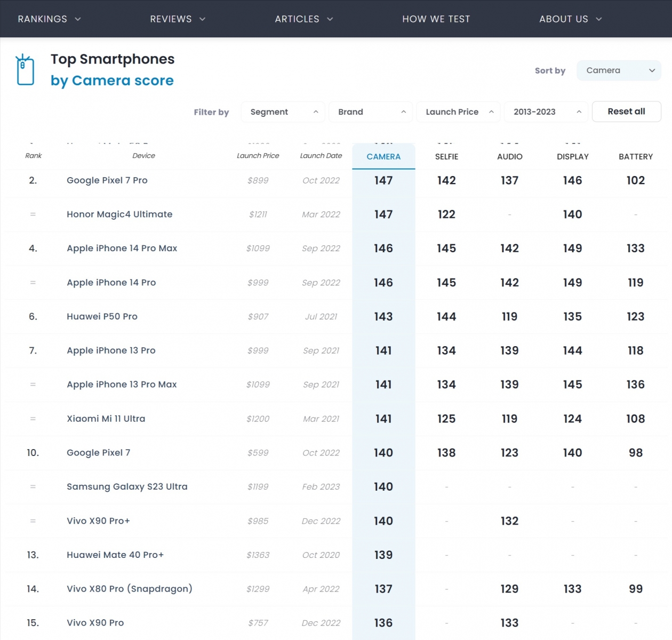Click launch date Jul 2021 of Huawei P50 Pro
Image resolution: width=672 pixels, height=640 pixels.
pyautogui.click(x=321, y=317)
